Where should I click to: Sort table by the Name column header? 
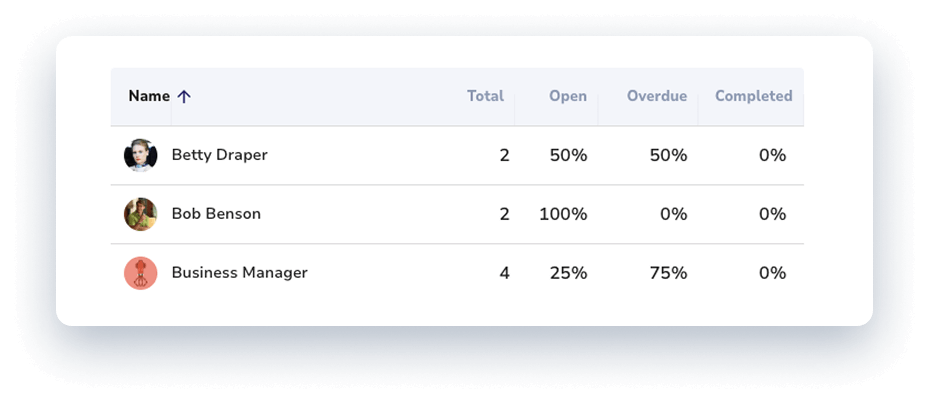(x=149, y=97)
